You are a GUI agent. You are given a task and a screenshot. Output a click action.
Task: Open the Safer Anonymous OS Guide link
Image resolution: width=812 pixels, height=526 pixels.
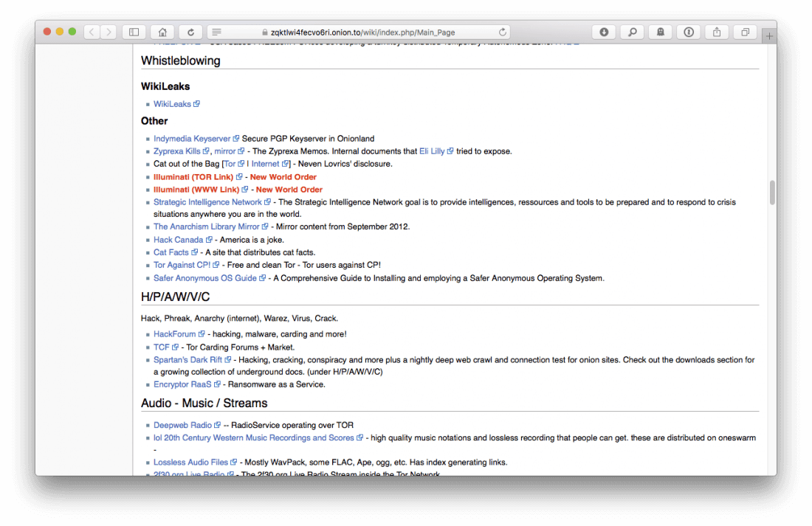[205, 278]
